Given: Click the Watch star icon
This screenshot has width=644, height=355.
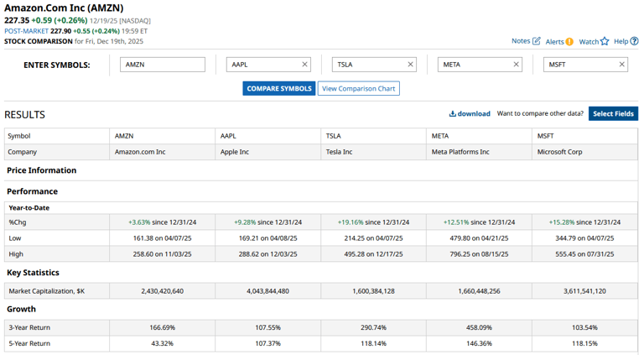Looking at the screenshot, I should click(605, 41).
